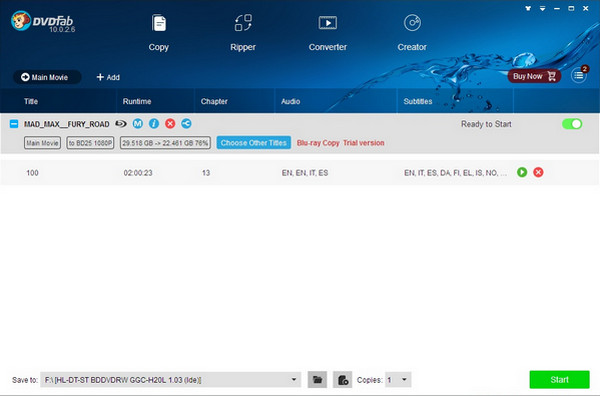Viewport: 600px width, 396px height.
Task: Maximize the DVDFab window
Action: coord(571,8)
